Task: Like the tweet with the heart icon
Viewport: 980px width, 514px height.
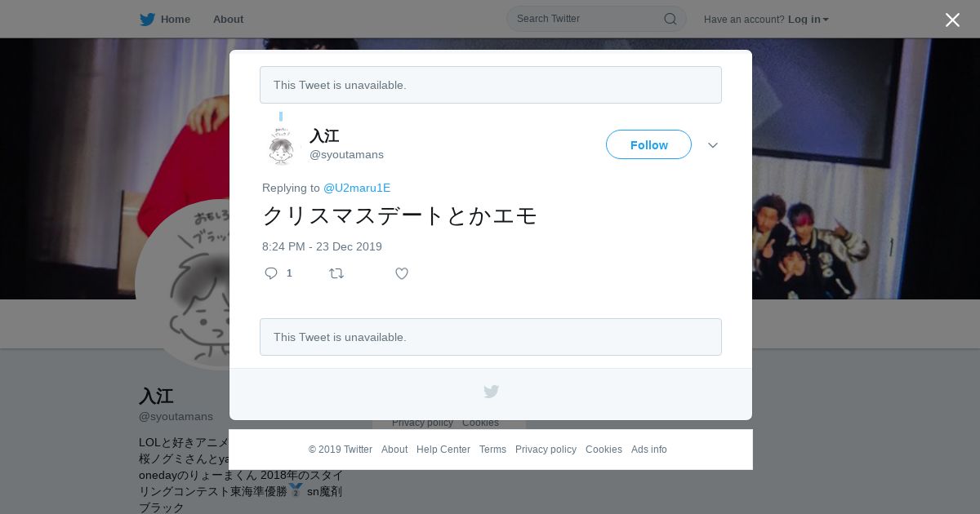Action: 402,273
